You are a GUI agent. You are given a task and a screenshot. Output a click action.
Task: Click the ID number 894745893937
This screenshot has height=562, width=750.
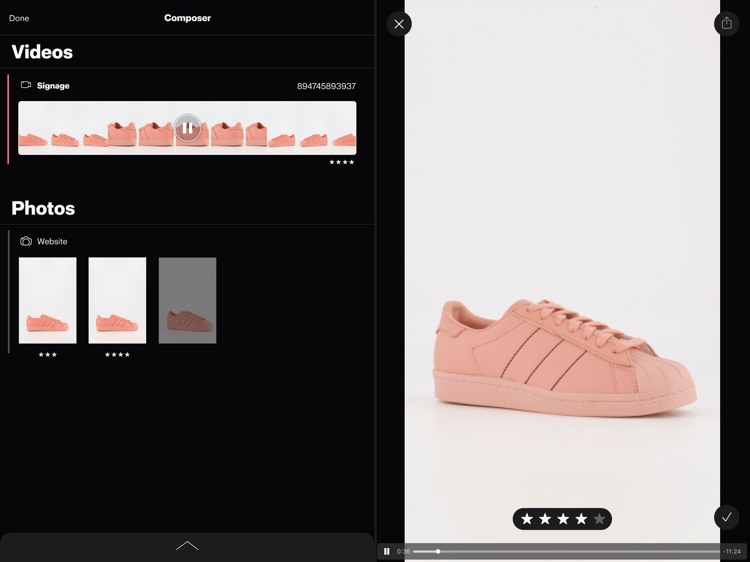(326, 86)
